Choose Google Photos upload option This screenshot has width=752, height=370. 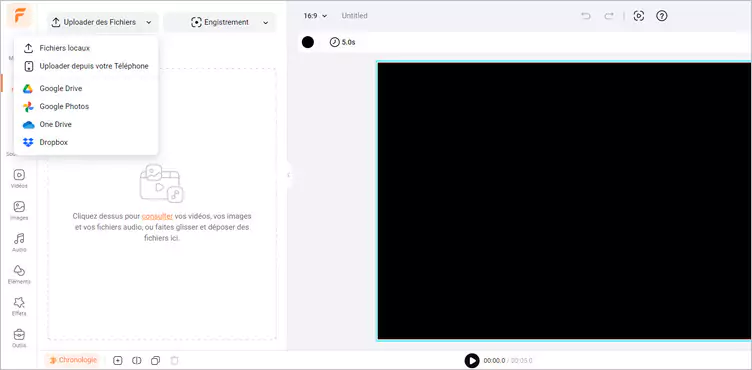pos(86,107)
